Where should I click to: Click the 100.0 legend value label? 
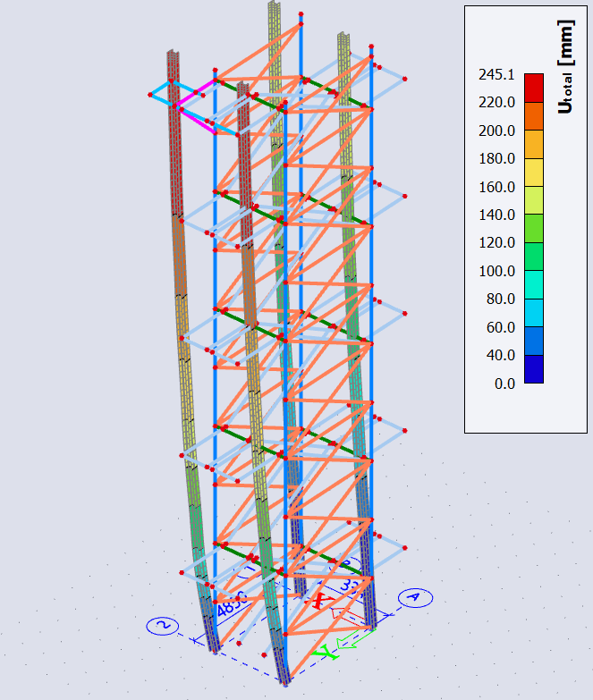click(x=496, y=271)
